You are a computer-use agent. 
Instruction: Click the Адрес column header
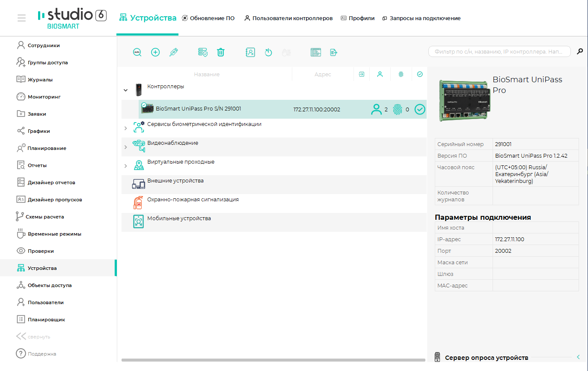(x=323, y=74)
